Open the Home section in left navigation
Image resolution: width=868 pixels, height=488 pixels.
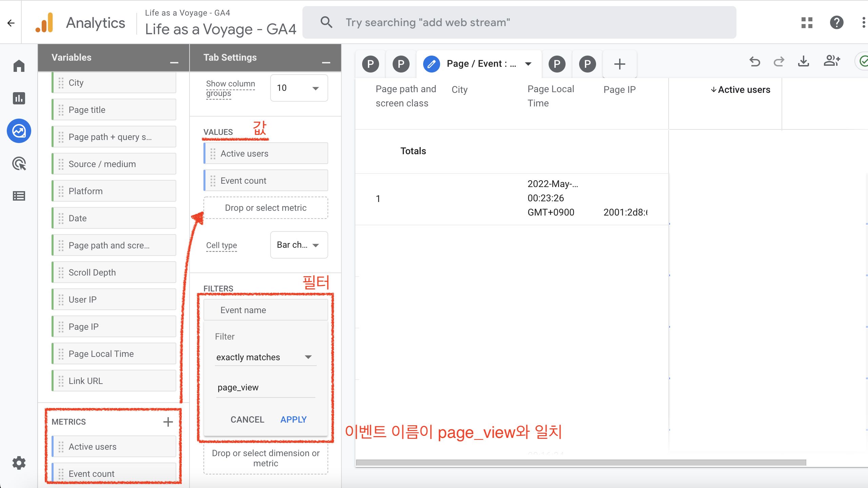[19, 65]
